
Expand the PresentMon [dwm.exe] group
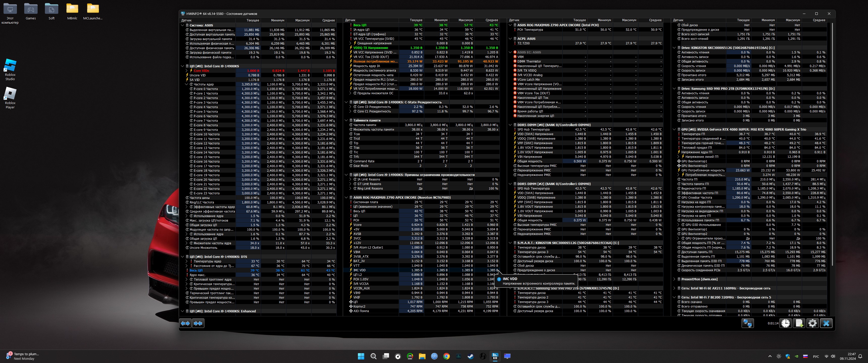(x=674, y=279)
